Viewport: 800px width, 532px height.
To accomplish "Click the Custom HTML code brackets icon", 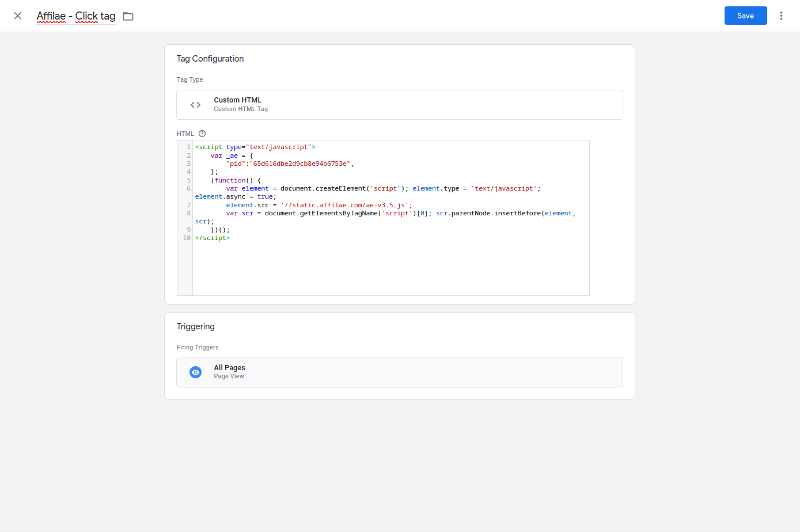I will point(196,105).
